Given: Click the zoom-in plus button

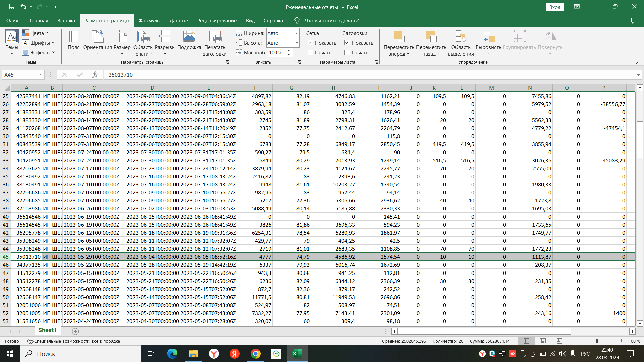Looking at the screenshot, I should (621, 341).
